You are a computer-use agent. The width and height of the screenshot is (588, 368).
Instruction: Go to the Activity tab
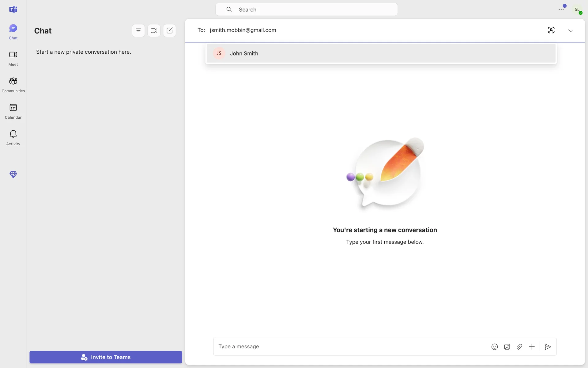click(x=13, y=137)
